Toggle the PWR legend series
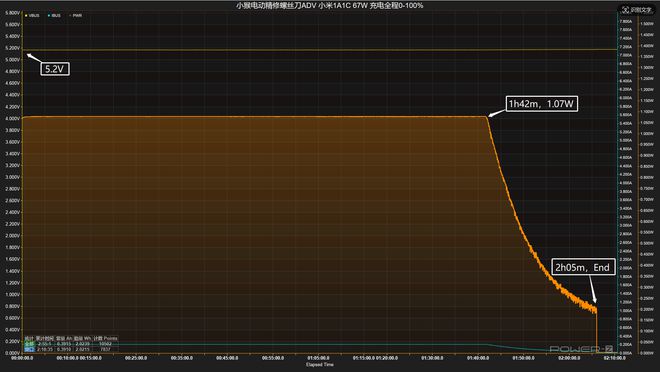This screenshot has height=372, width=660. tap(75, 16)
